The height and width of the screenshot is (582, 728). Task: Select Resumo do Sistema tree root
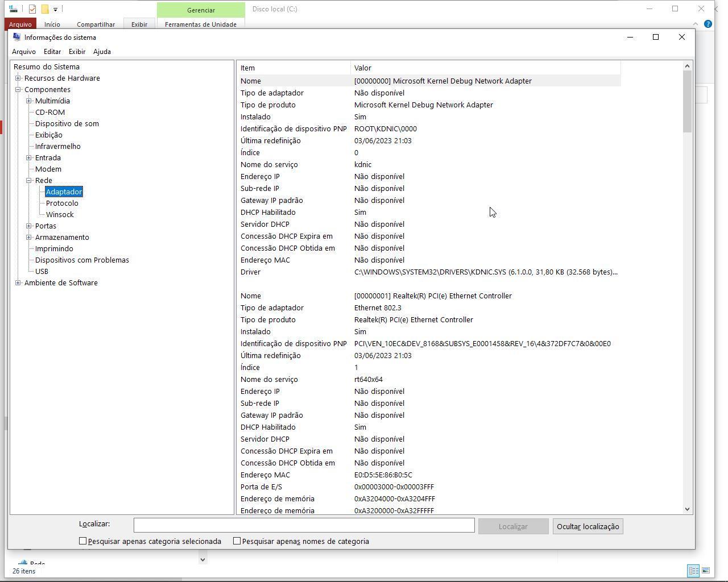[47, 66]
